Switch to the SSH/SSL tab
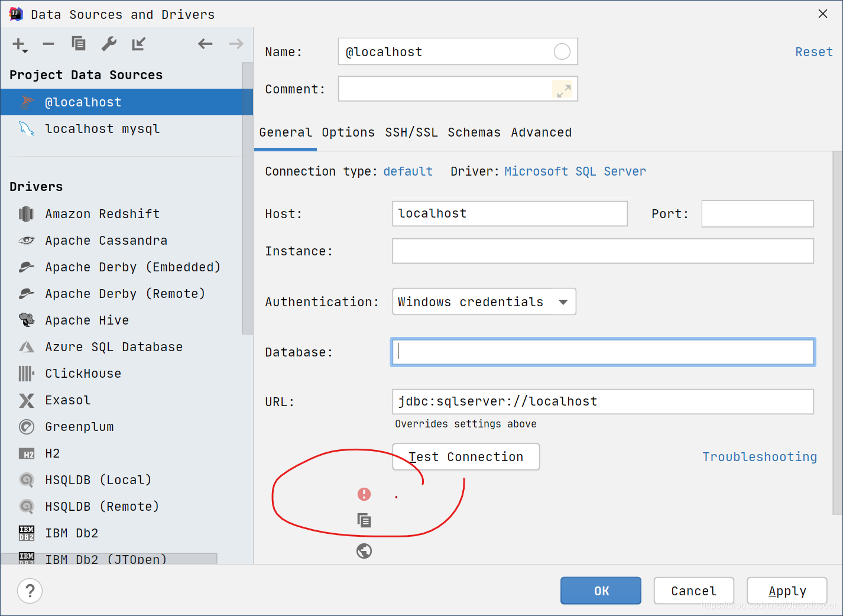843x616 pixels. tap(411, 132)
